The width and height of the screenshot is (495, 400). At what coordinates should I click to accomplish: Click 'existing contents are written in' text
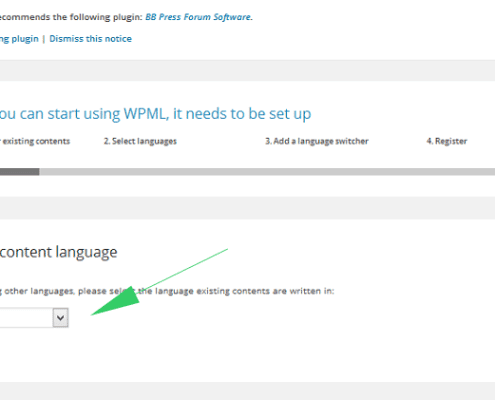point(265,291)
